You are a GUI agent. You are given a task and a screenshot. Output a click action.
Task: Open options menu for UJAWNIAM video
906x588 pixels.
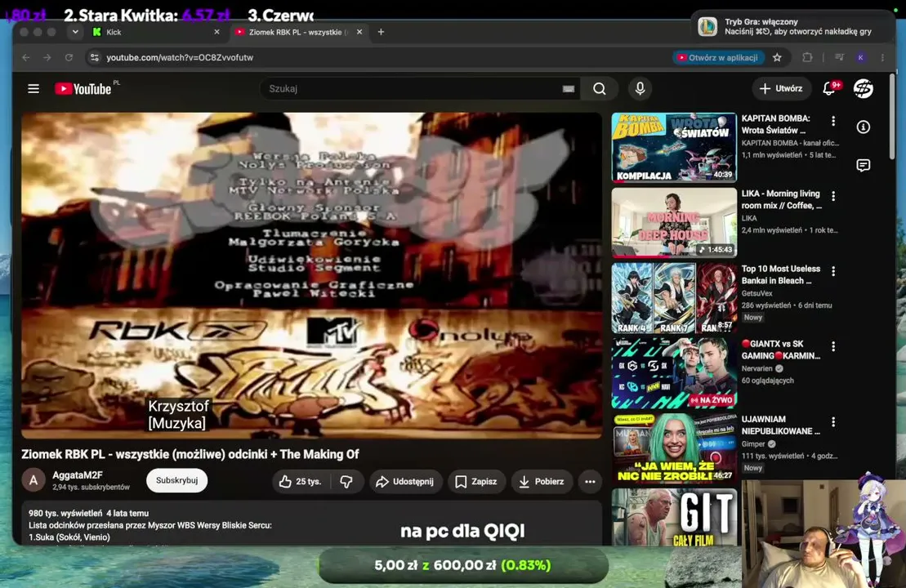click(833, 421)
